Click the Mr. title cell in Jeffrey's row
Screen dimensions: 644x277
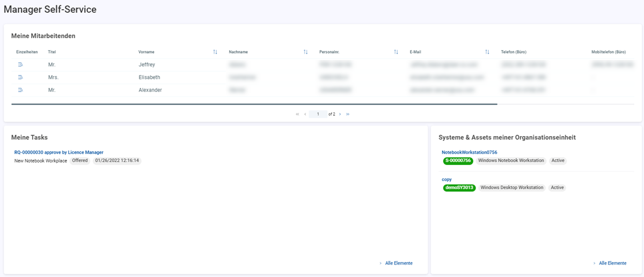point(52,64)
